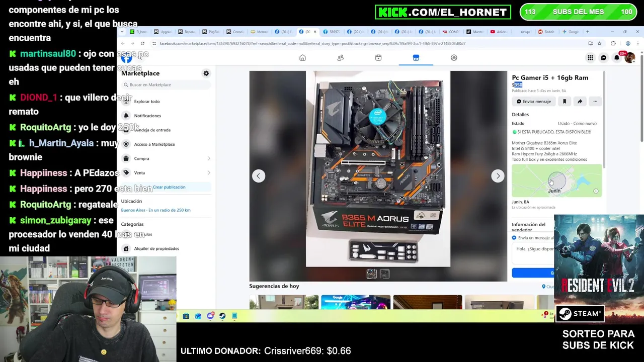
Task: Open the listing's three-dot more options
Action: point(595,102)
